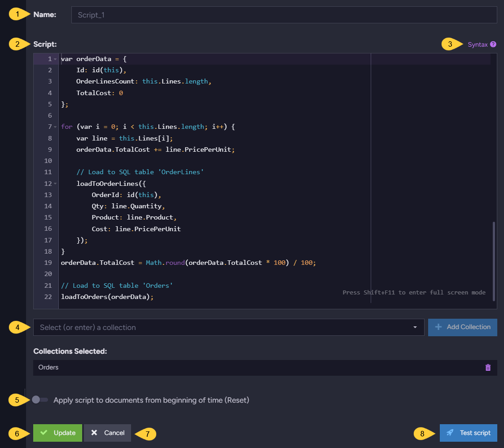The width and height of the screenshot is (504, 448).
Task: Collapse the for loop fold at line 7
Action: [x=55, y=127]
